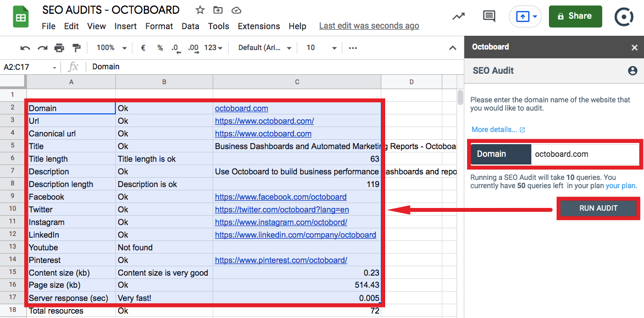Select column C header

(297, 83)
